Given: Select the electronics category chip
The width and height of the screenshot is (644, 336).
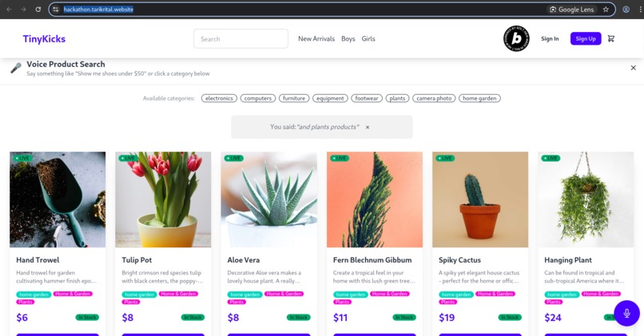Looking at the screenshot, I should click(219, 98).
